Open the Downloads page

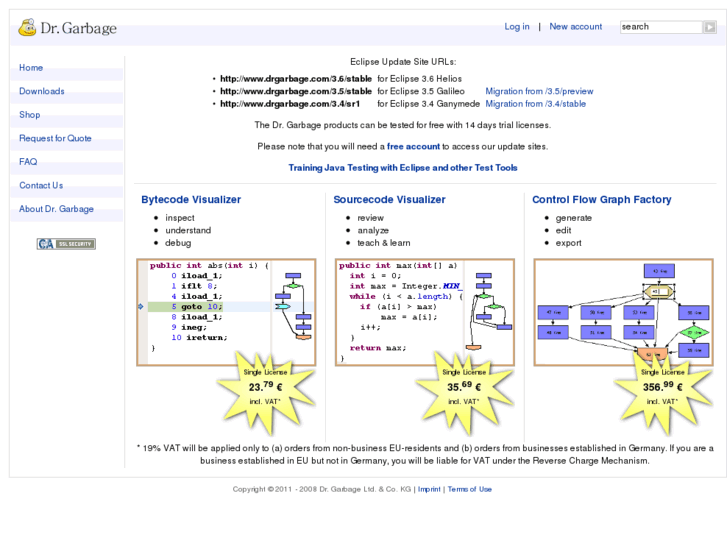pyautogui.click(x=42, y=91)
